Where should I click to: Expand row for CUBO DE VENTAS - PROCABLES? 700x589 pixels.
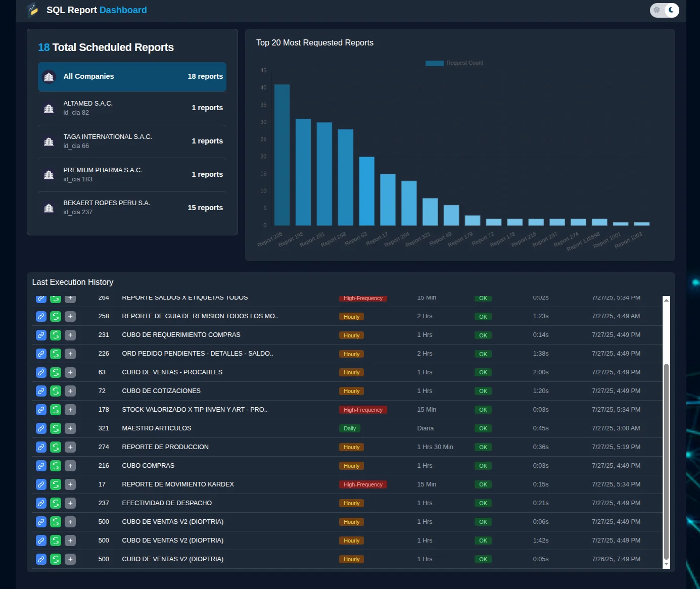[x=70, y=372]
